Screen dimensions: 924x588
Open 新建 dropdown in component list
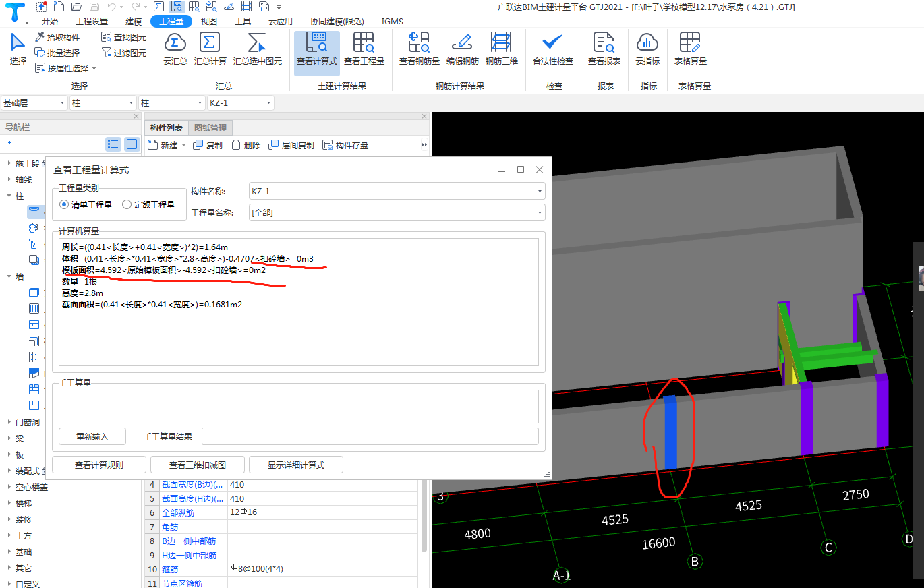pos(183,146)
